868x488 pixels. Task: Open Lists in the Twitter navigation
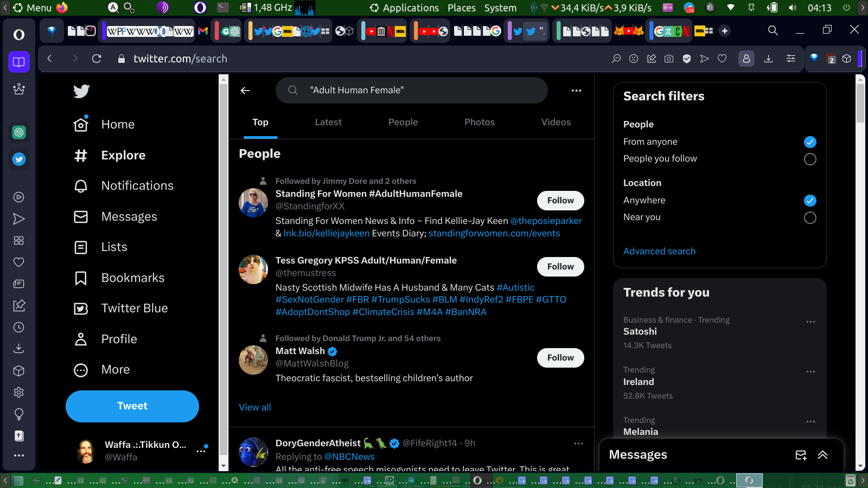point(100,247)
